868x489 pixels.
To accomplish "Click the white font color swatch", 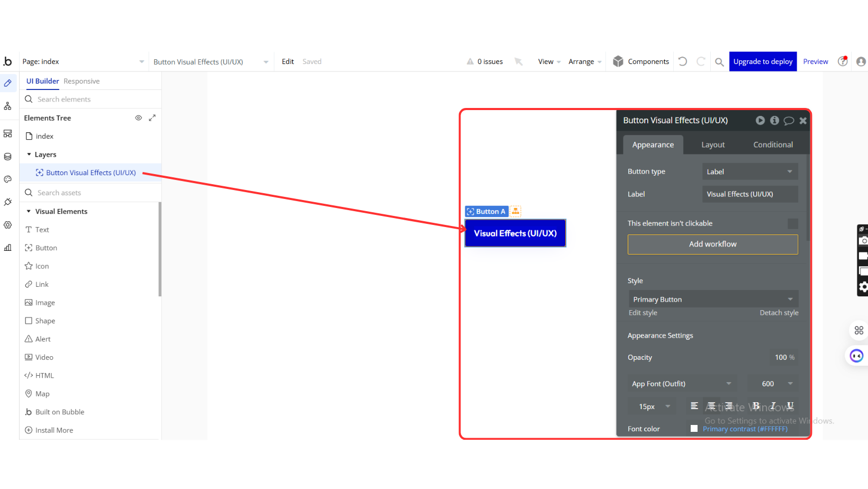I will (x=694, y=429).
